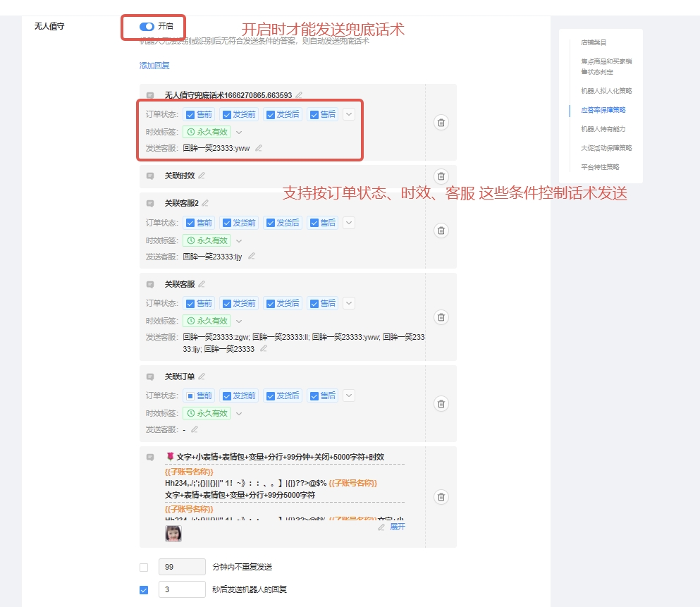Image resolution: width=700 pixels, height=607 pixels.
Task: Click message icon beside 关联订单
Action: (x=150, y=376)
